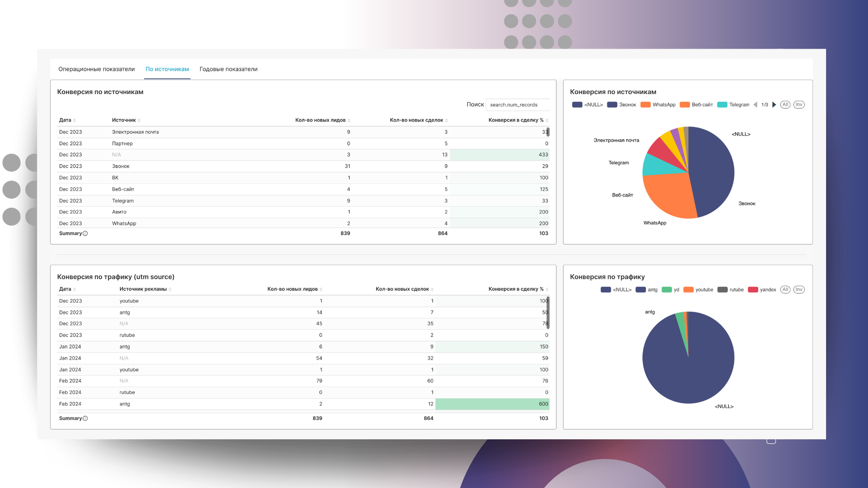Click sort icon next to Источник header

(139, 120)
